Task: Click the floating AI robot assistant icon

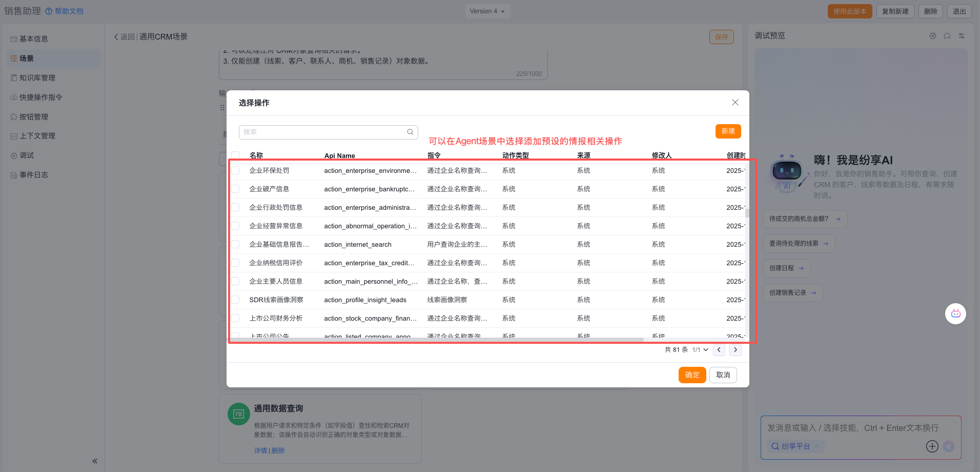Action: tap(955, 313)
